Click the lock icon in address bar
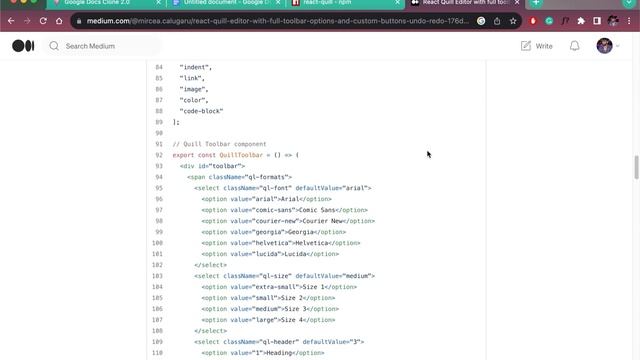The width and height of the screenshot is (640, 360). click(x=79, y=21)
